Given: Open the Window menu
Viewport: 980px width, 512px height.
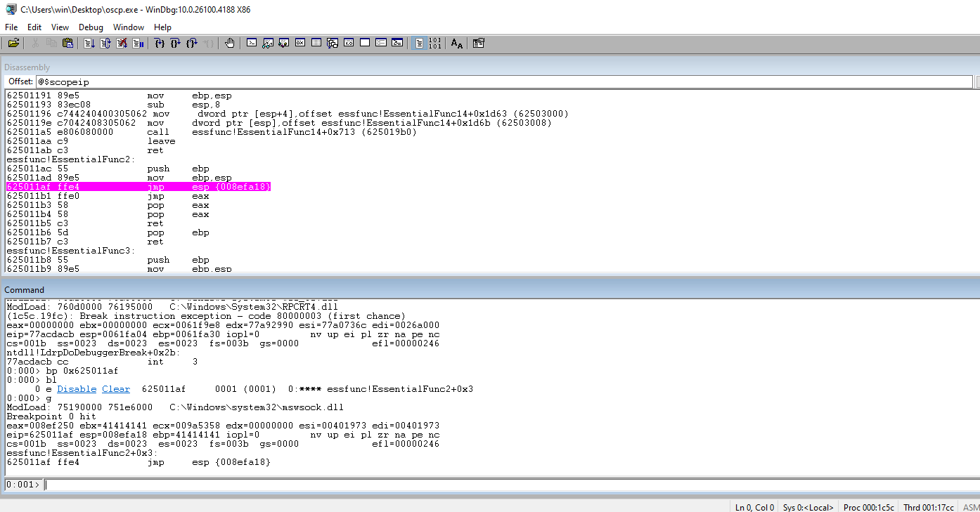Looking at the screenshot, I should point(129,27).
